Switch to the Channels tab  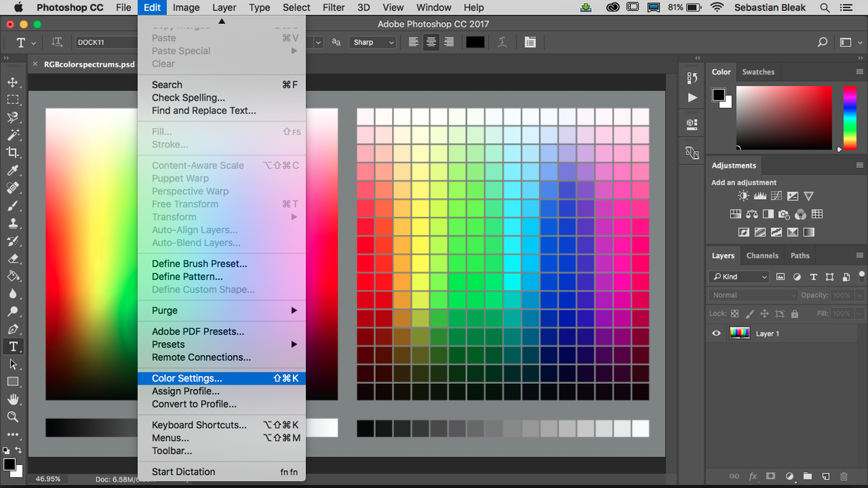click(762, 255)
